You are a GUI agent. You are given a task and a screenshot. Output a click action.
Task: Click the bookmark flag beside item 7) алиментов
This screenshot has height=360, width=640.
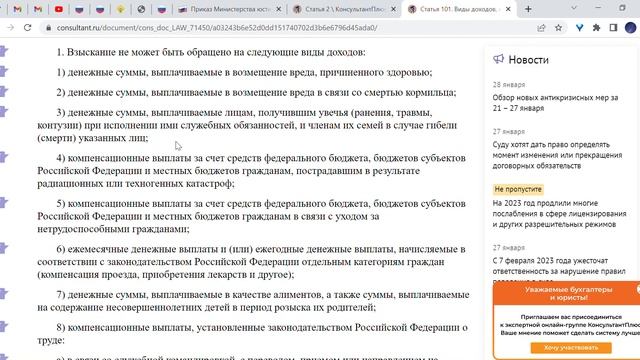click(x=4, y=293)
